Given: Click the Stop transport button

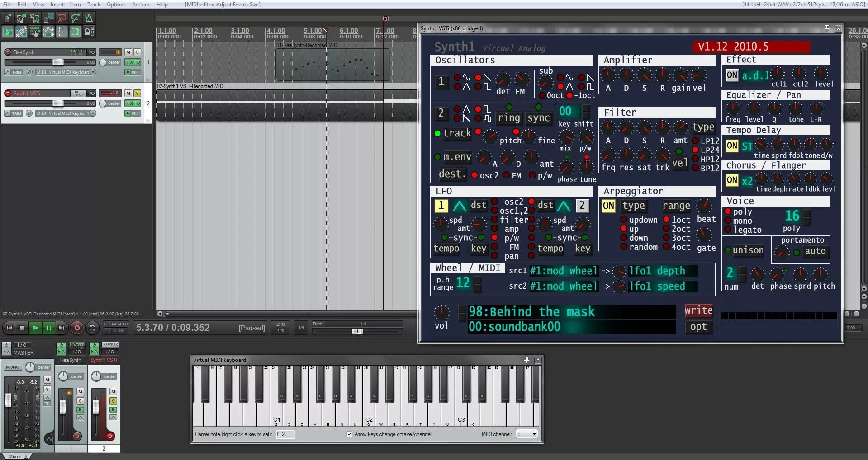Looking at the screenshot, I should 22,328.
